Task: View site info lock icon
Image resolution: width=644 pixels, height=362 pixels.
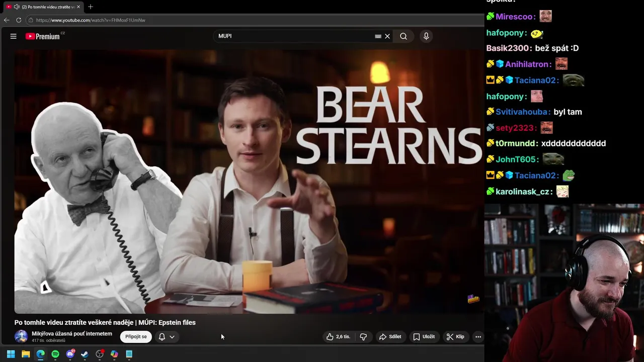Action: point(31,20)
